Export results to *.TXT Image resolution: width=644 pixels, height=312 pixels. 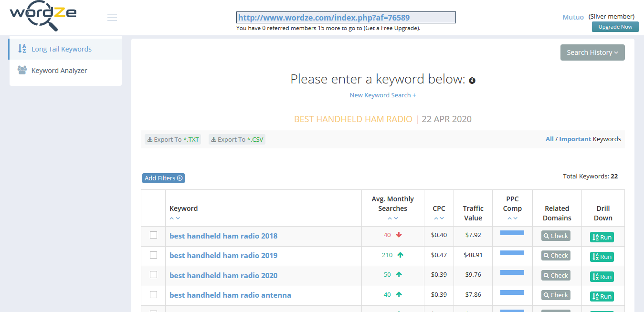click(173, 140)
